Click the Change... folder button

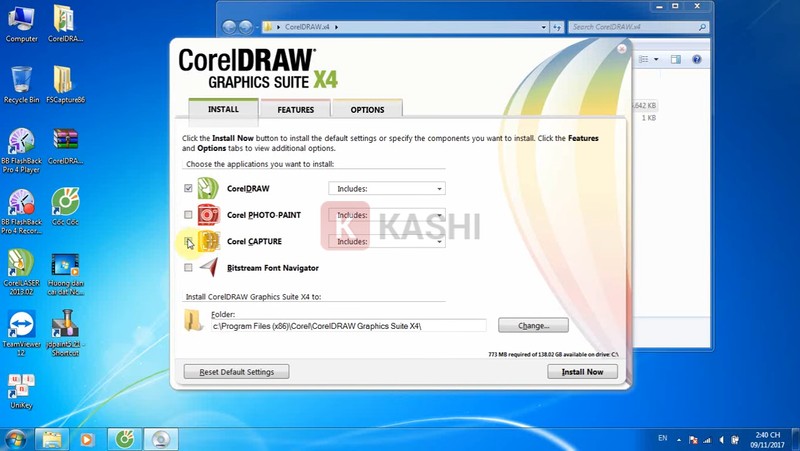click(x=533, y=326)
